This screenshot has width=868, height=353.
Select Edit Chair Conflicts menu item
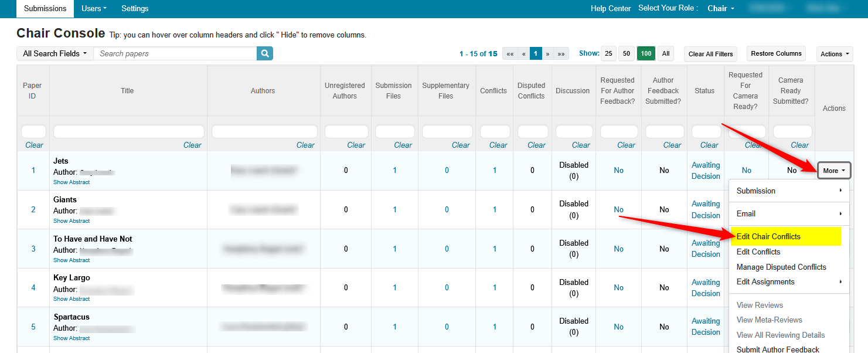[768, 236]
